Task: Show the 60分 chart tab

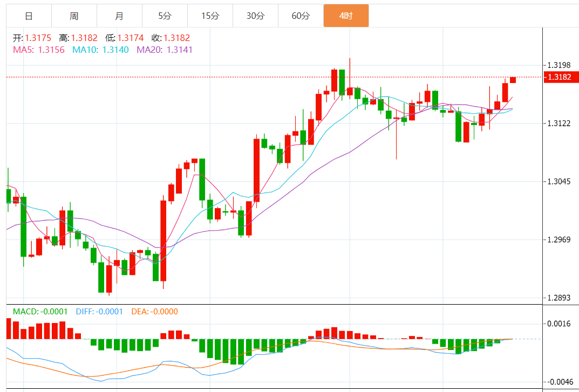Action: 301,16
